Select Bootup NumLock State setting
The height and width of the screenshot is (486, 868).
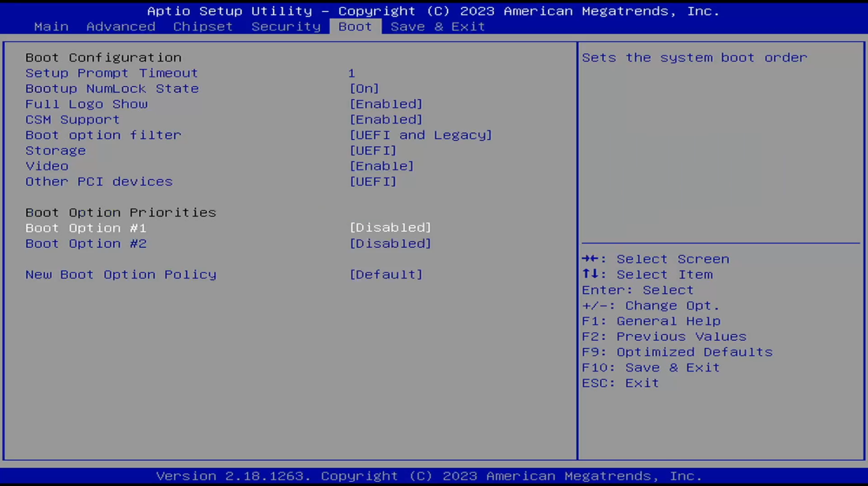click(x=112, y=89)
